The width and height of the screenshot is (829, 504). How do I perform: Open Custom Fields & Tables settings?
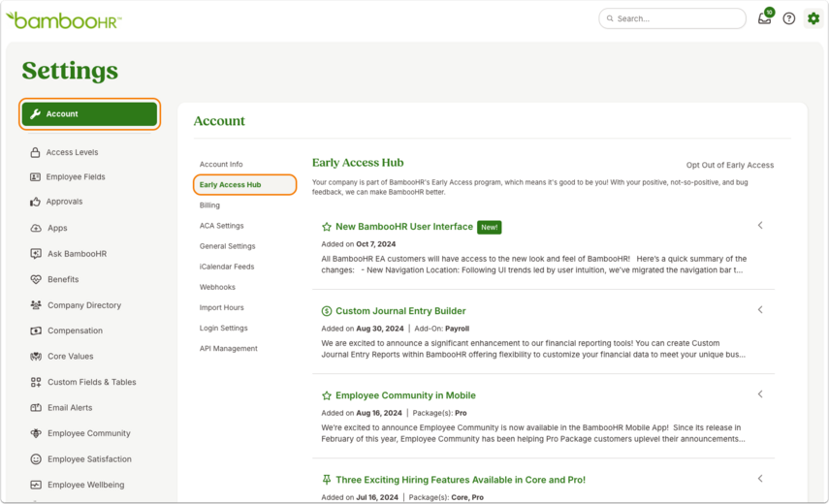pyautogui.click(x=91, y=382)
